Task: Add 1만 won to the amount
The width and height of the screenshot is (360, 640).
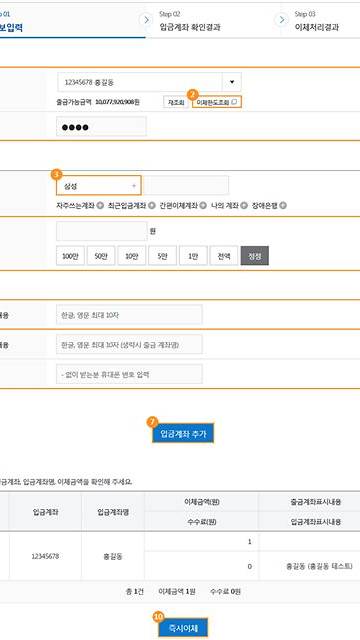Action: tap(193, 256)
